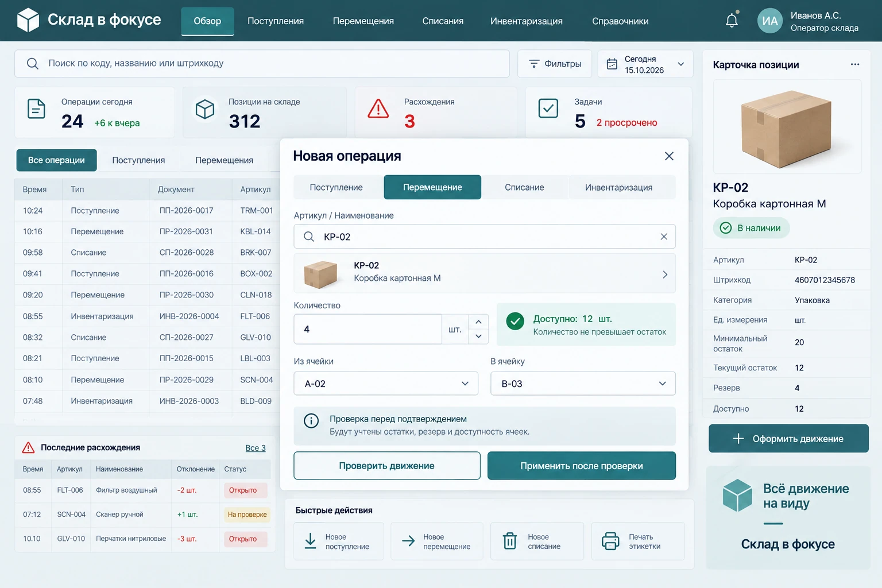882x588 pixels.
Task: Open the В ячейку B-03 dropdown
Action: click(x=583, y=384)
